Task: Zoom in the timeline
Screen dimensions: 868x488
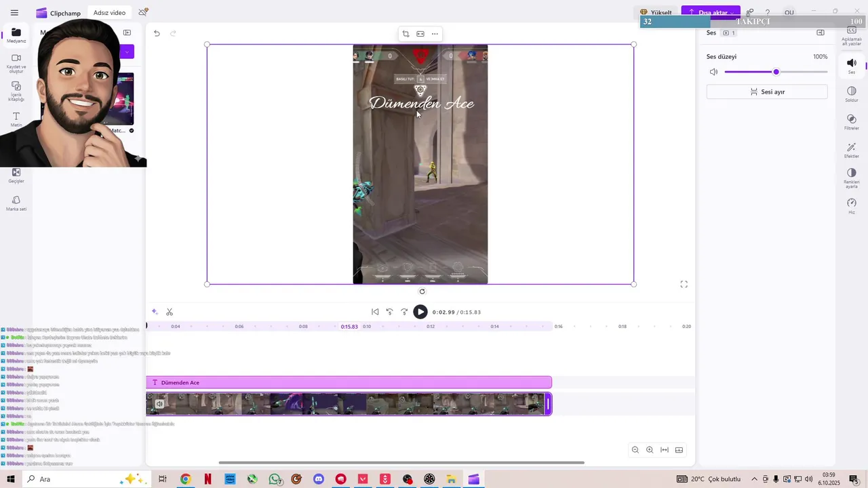Action: [650, 450]
